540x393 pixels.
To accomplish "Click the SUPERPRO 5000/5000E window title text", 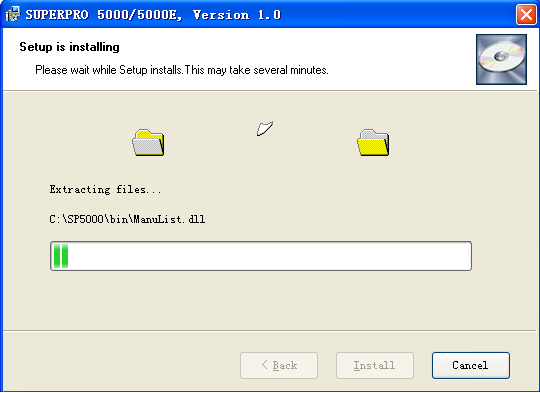I will coord(153,15).
